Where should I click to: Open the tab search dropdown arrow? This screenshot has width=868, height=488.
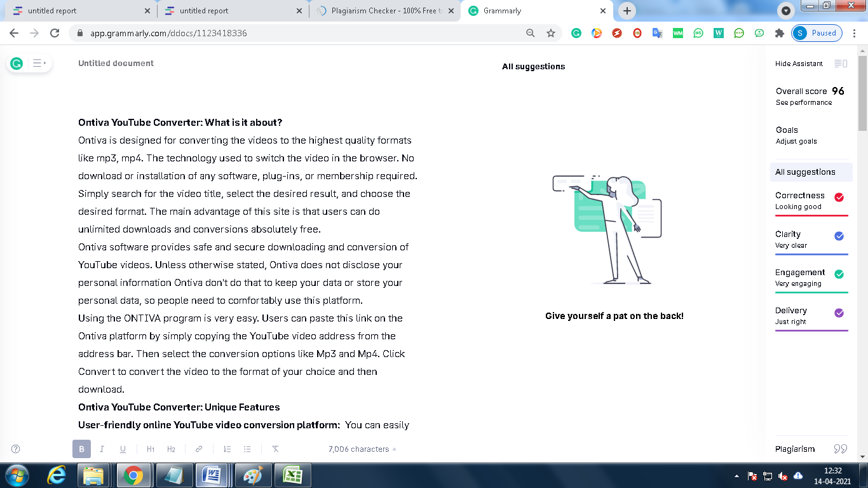786,11
